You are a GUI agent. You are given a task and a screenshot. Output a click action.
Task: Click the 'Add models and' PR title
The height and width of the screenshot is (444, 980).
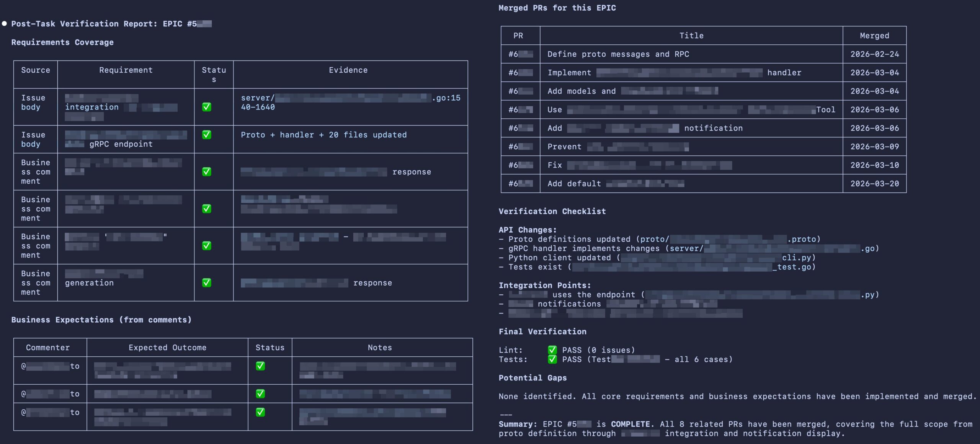coord(632,91)
